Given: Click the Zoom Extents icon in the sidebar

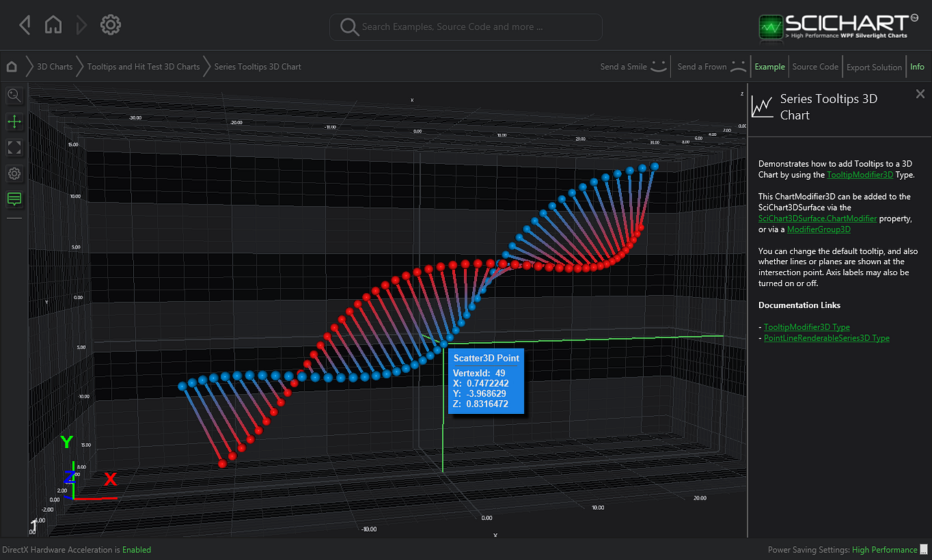Looking at the screenshot, I should click(14, 148).
